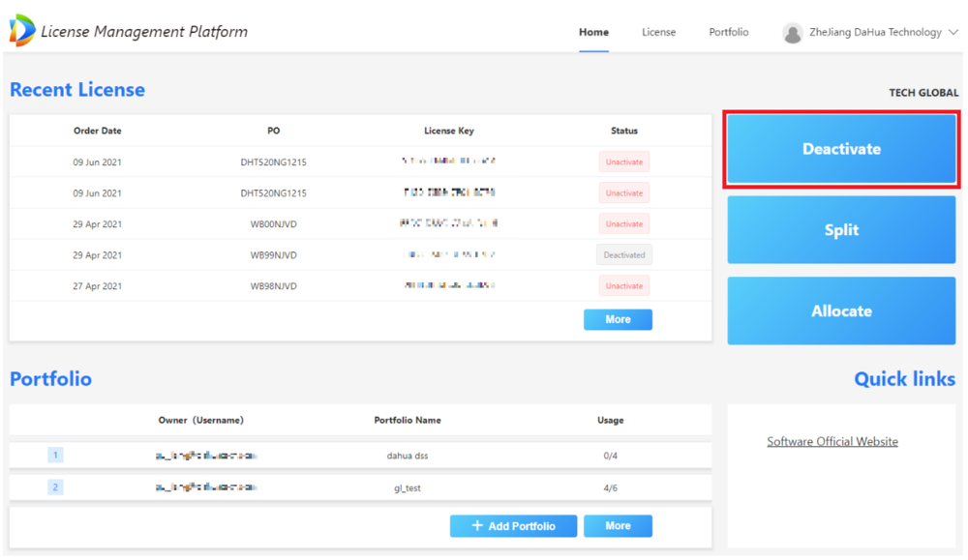Go to the Portfolio tab

click(x=729, y=32)
